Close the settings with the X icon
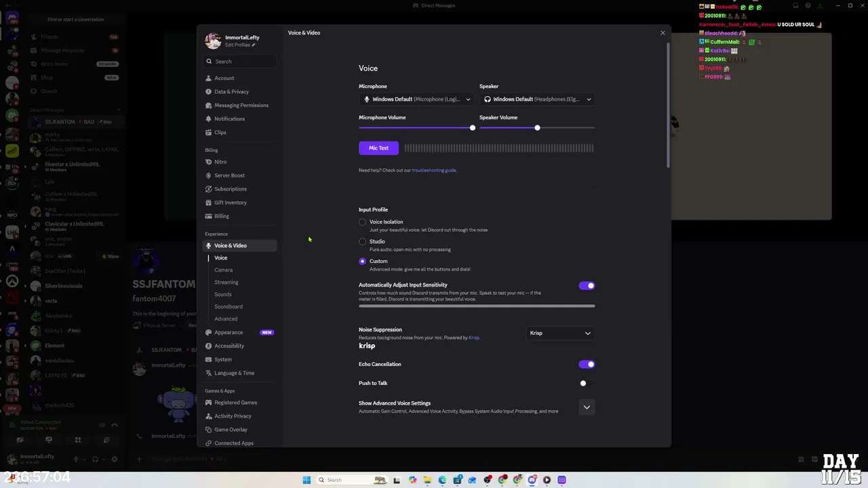 663,33
